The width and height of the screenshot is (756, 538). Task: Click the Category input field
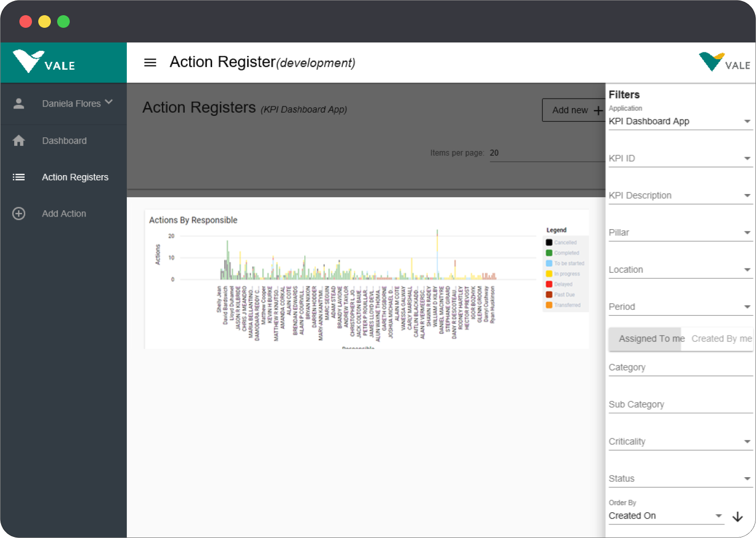pos(681,368)
